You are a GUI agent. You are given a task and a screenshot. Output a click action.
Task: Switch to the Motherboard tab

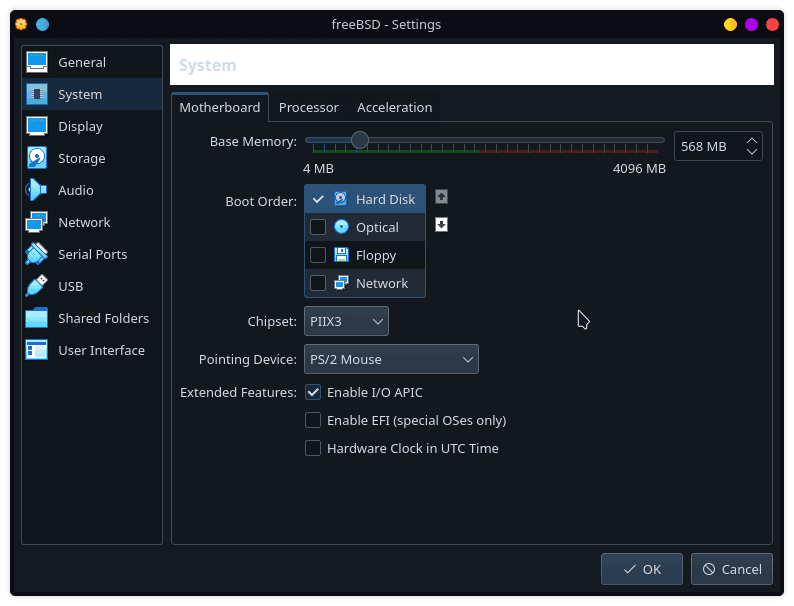click(x=220, y=107)
